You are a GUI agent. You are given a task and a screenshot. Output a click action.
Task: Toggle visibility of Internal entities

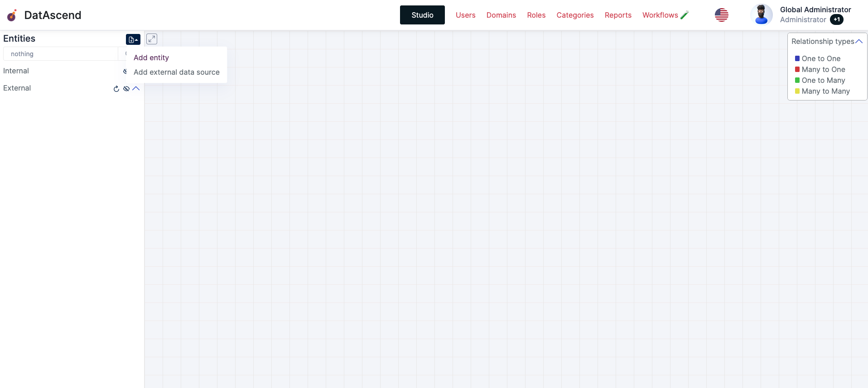coord(125,71)
